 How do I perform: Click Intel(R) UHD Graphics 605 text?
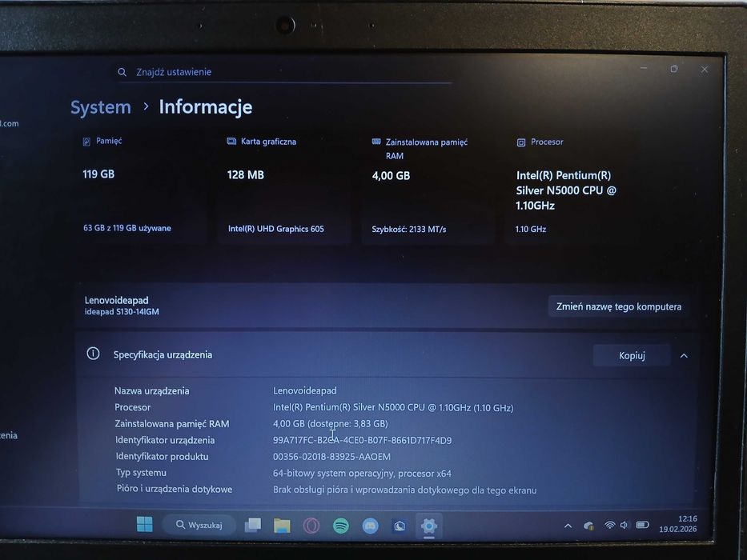(x=276, y=229)
